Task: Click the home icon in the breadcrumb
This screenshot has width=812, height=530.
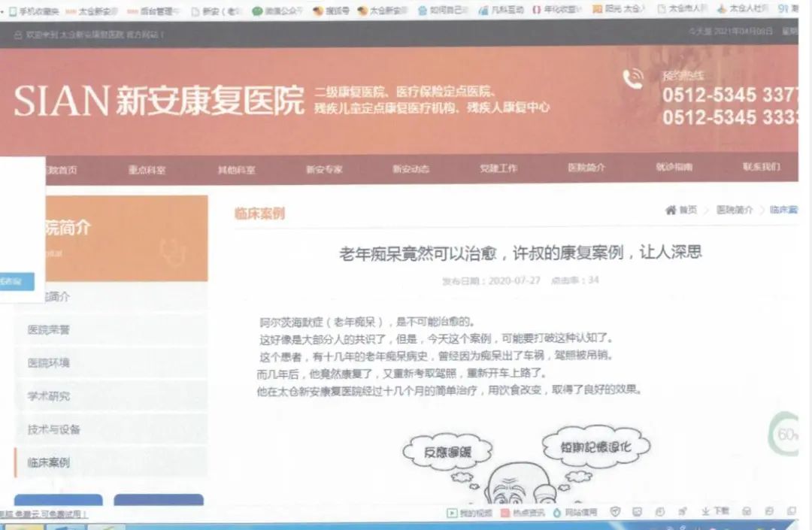Action: [670, 210]
